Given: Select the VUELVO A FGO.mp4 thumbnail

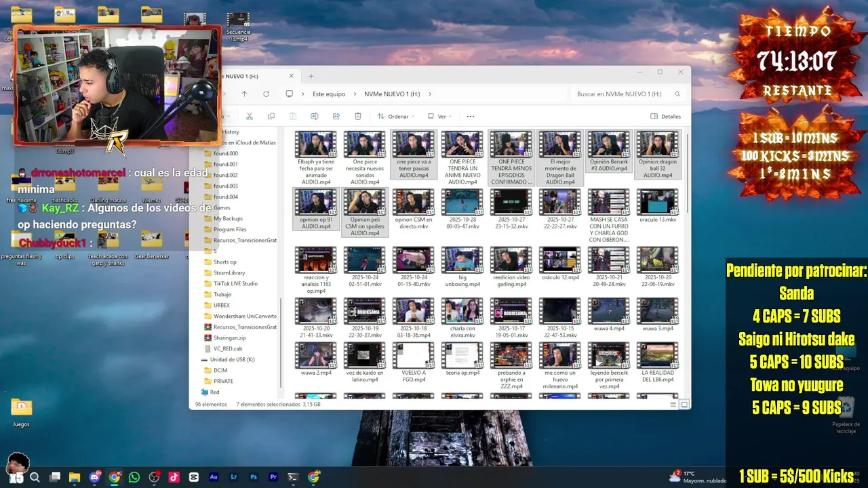Looking at the screenshot, I should click(413, 355).
